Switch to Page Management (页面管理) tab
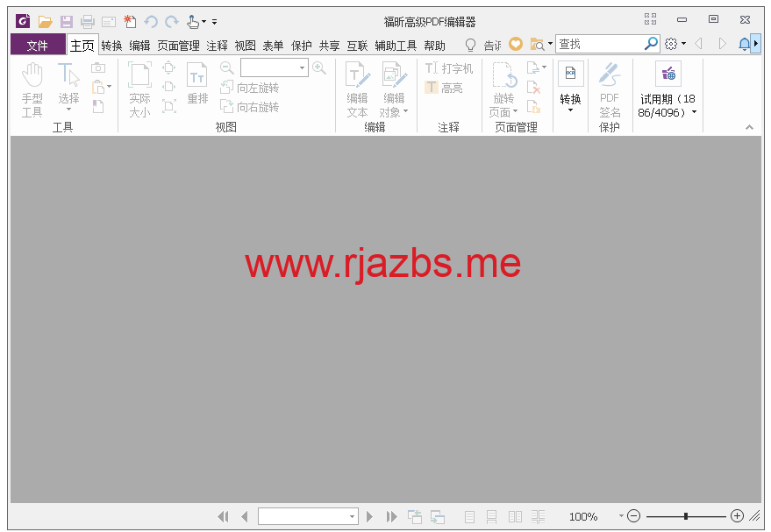Viewport: 771px width, 532px height. click(178, 46)
